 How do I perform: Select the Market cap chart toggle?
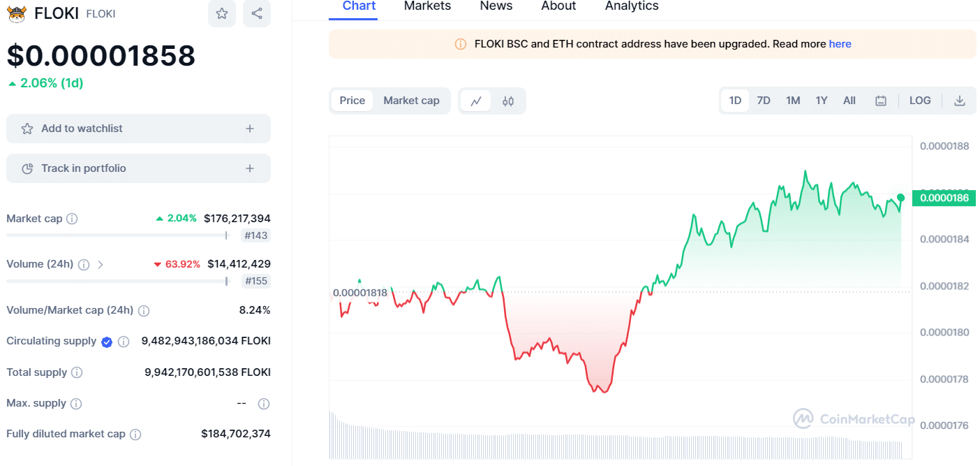click(x=411, y=101)
